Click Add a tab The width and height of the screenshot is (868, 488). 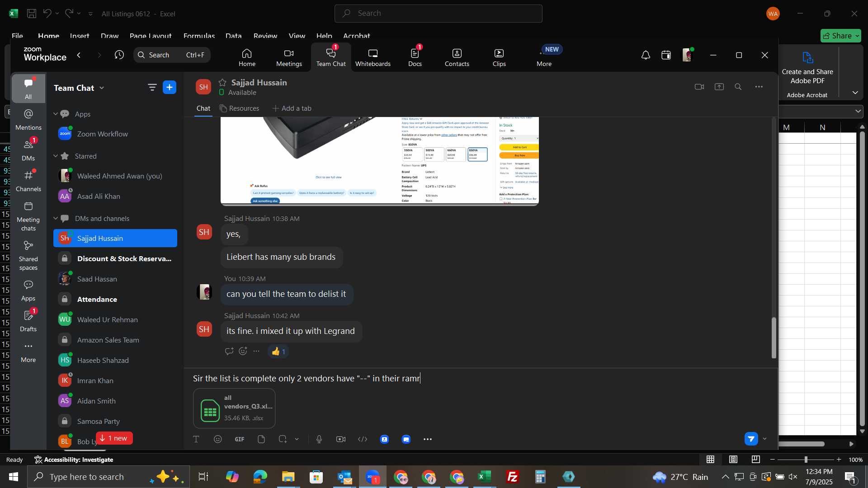pos(292,108)
